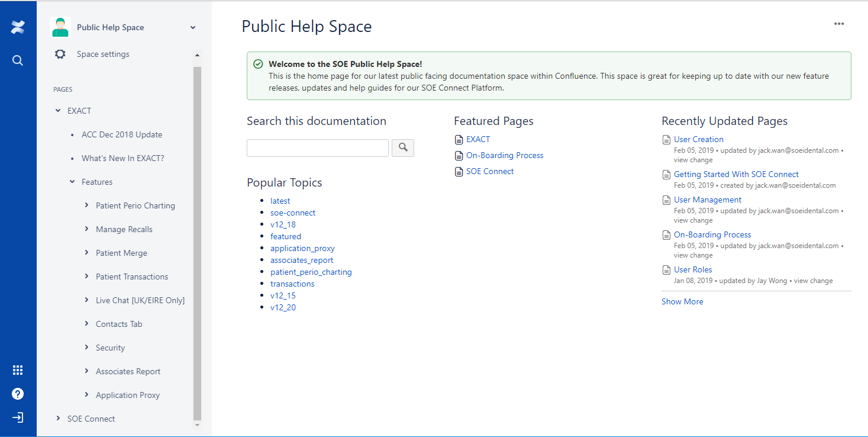Click sidebar scrollbar up arrow
The image size is (868, 437).
[198, 56]
